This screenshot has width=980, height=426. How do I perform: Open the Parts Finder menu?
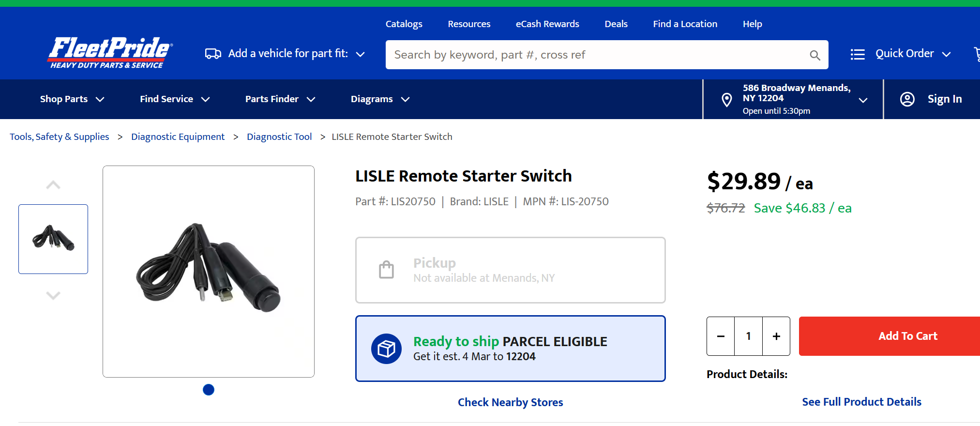[280, 99]
